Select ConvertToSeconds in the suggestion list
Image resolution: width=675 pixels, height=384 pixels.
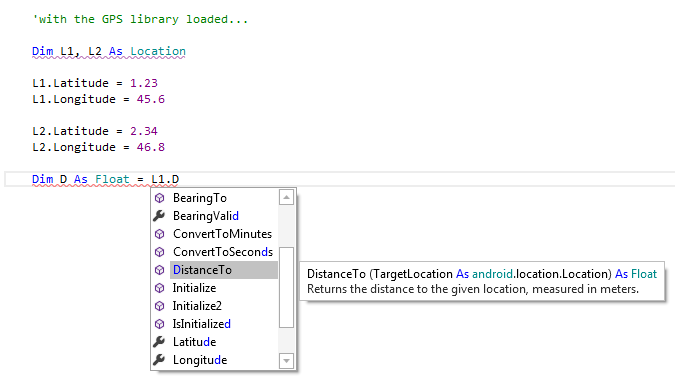223,252
